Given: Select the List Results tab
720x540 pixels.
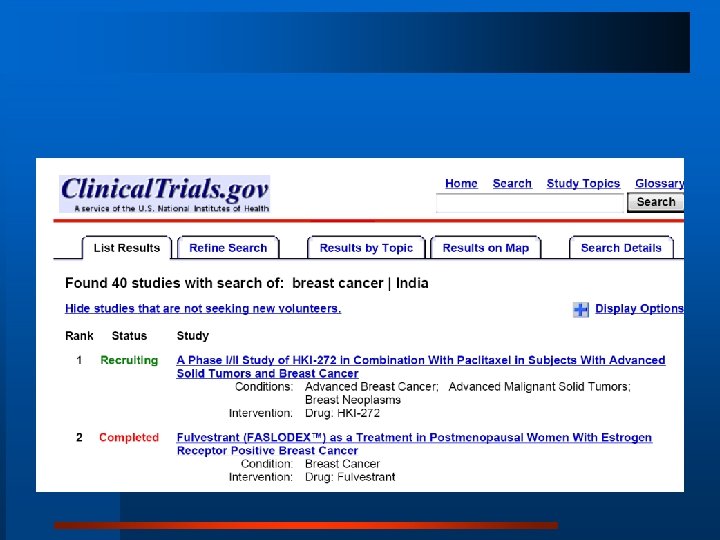Looking at the screenshot, I should tap(127, 248).
